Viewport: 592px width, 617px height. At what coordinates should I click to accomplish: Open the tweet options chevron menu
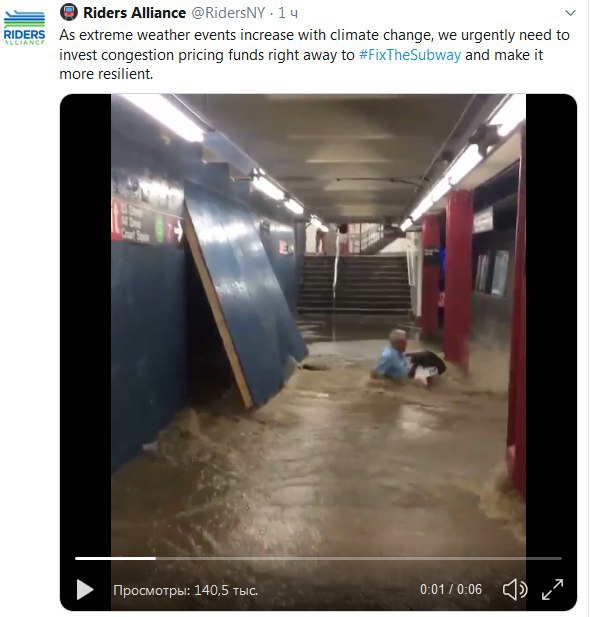pyautogui.click(x=570, y=13)
